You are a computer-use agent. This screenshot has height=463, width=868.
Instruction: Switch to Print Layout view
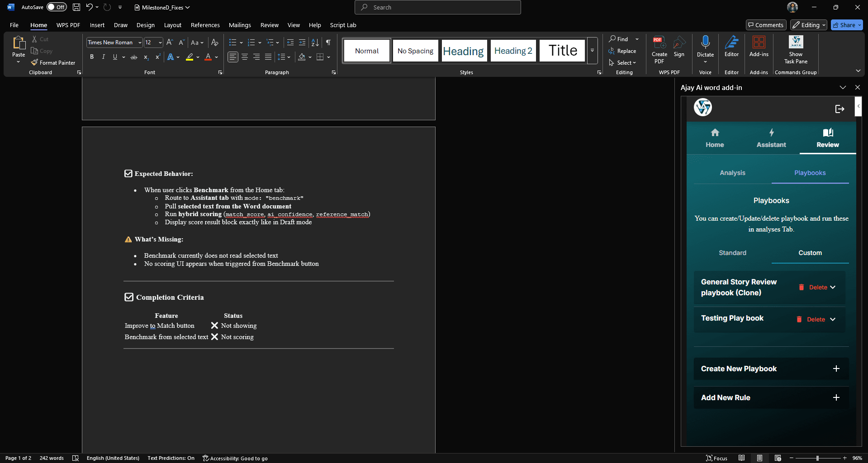(759, 458)
